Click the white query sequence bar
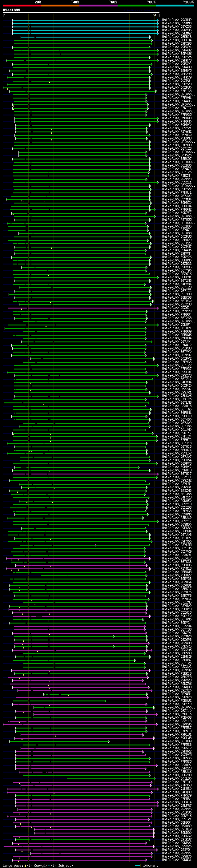This screenshot has width=197, height=868. pyautogui.click(x=81, y=13)
